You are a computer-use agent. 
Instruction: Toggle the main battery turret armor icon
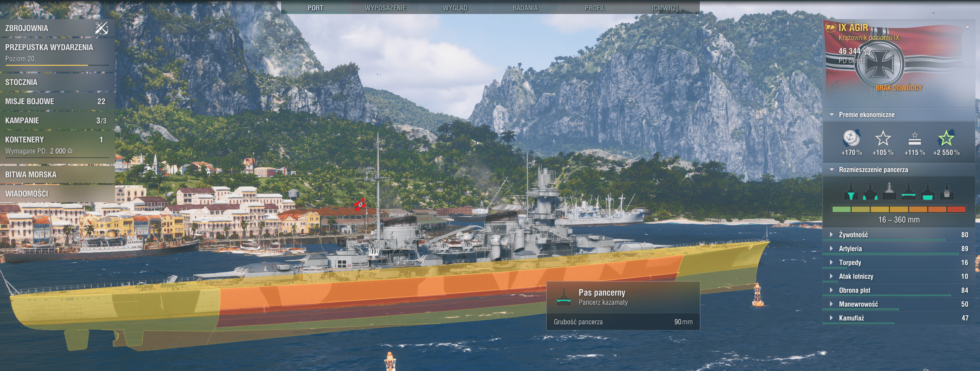946,191
